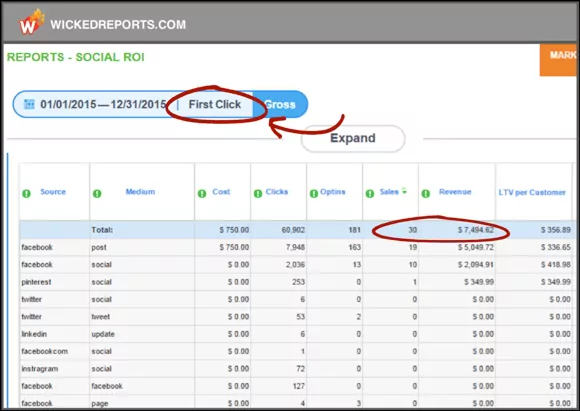Click the revenue value $ 2,094.91

(476, 265)
